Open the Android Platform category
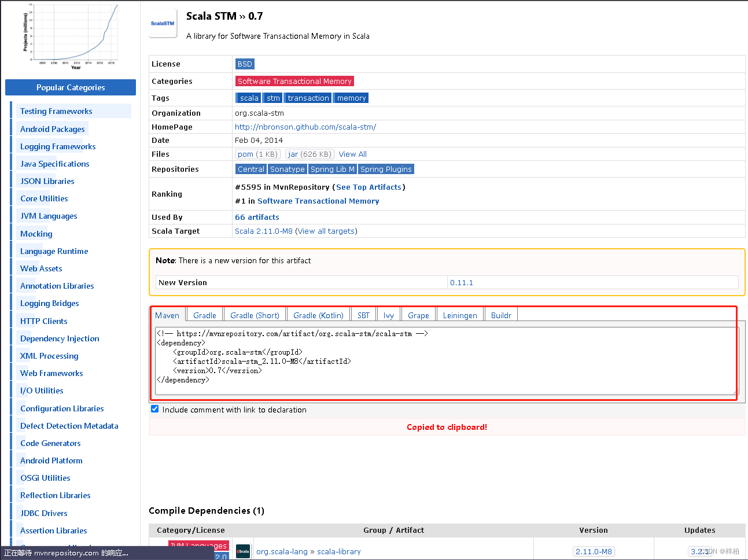Image resolution: width=748 pixels, height=560 pixels. click(x=51, y=461)
